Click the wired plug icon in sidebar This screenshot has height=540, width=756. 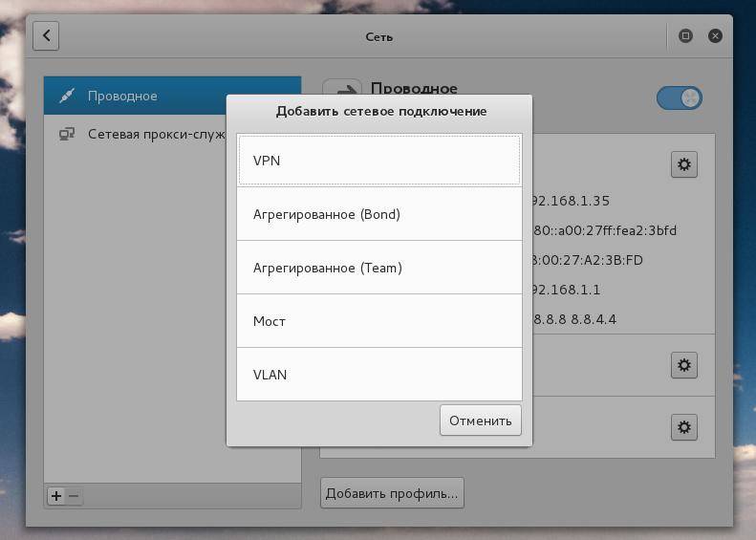pos(67,96)
